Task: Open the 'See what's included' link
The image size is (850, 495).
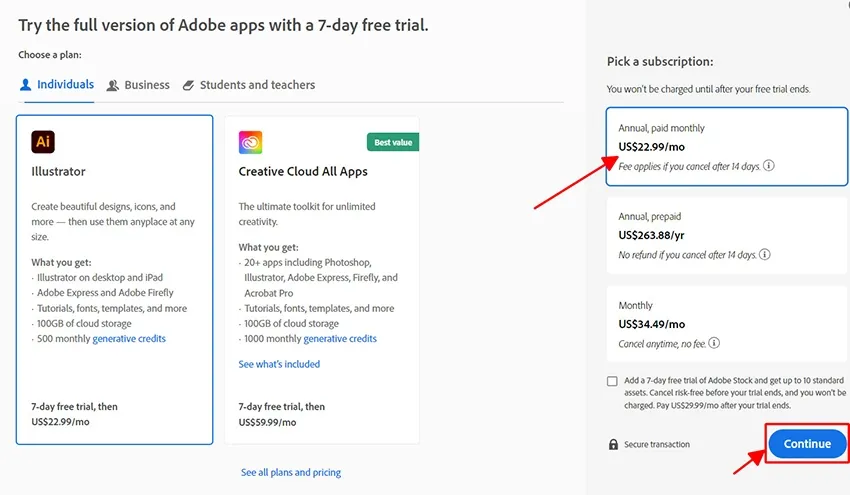Action: click(x=279, y=364)
